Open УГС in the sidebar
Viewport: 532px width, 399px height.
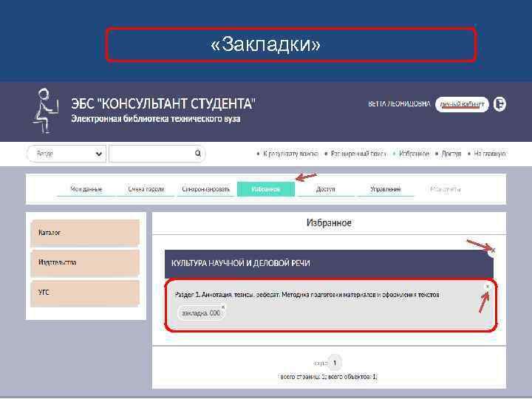[x=85, y=292]
